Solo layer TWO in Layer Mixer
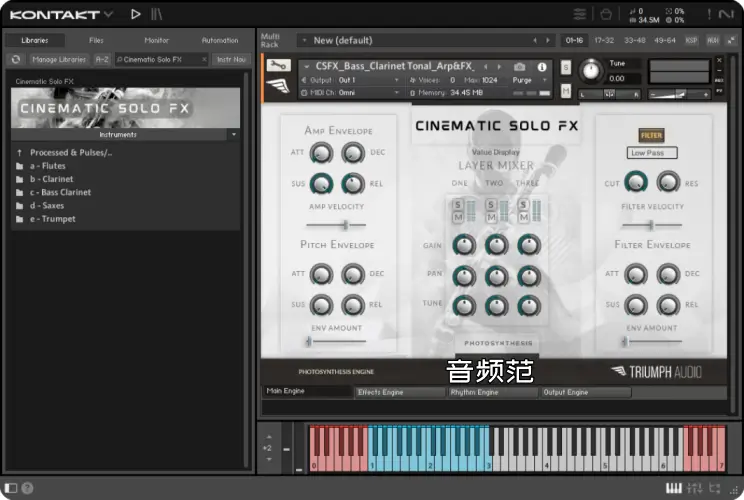This screenshot has width=744, height=500. [x=491, y=205]
